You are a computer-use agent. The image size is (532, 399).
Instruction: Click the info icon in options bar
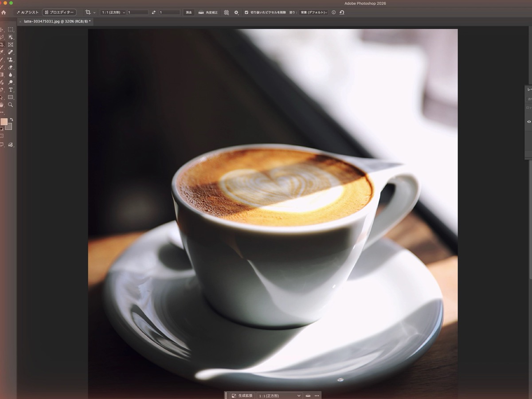[x=333, y=12]
